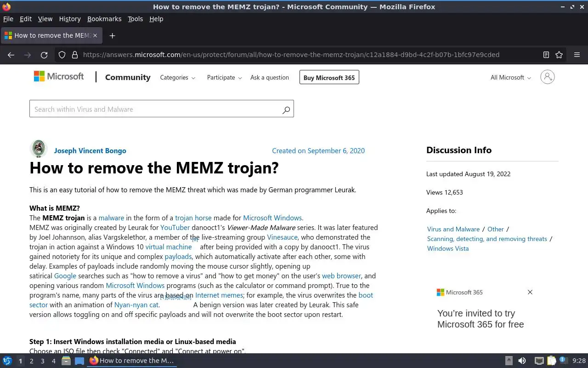Open Joseph Vincent Bongo's avatar picture

point(39,149)
